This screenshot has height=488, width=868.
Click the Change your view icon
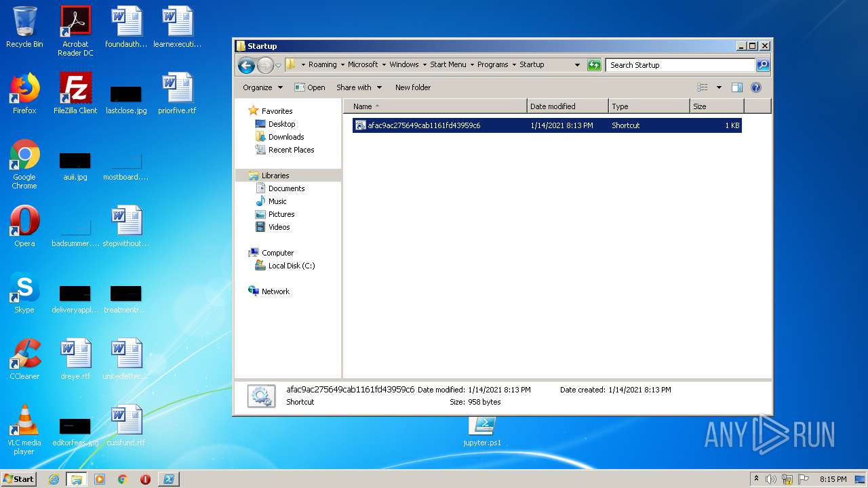click(703, 87)
